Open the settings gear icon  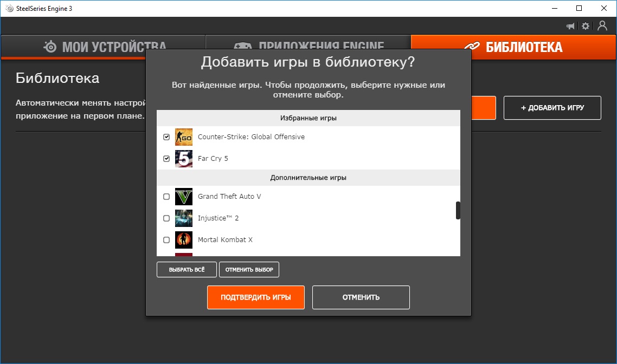[586, 26]
